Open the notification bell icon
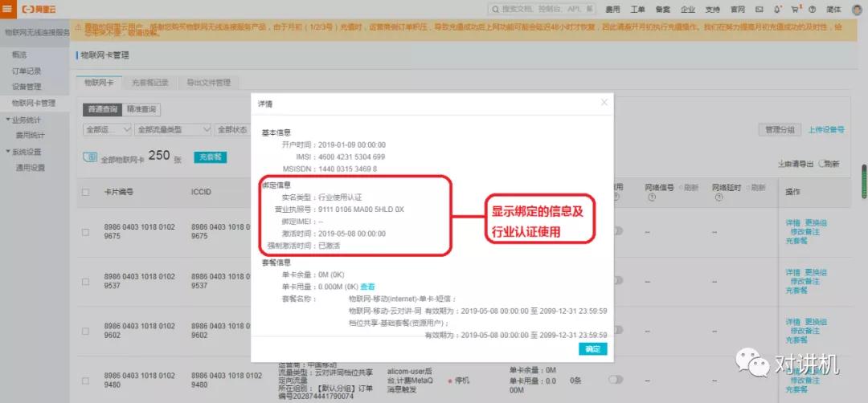 click(777, 10)
